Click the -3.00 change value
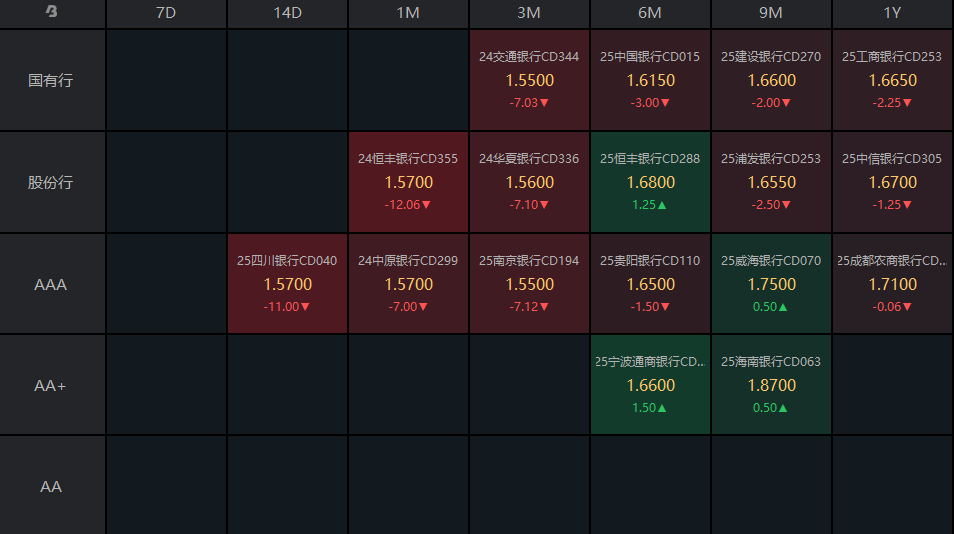 coord(650,103)
